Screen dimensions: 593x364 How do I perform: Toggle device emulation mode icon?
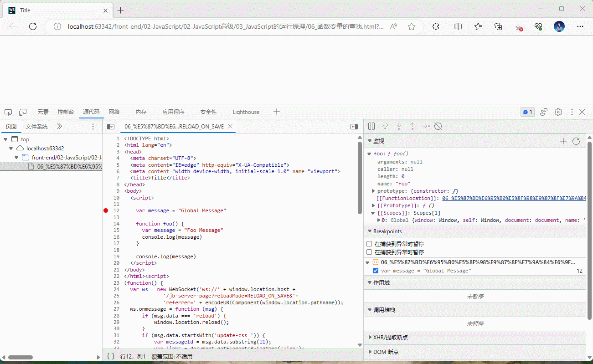click(23, 112)
